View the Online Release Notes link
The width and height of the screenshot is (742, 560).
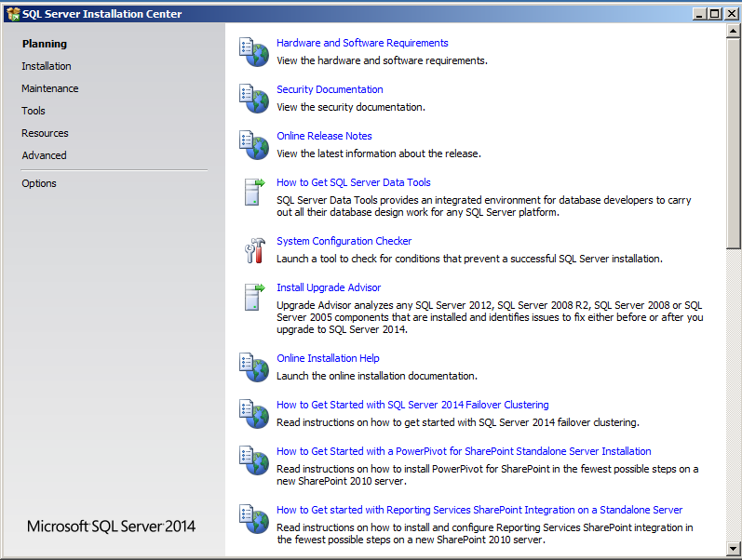(x=324, y=136)
